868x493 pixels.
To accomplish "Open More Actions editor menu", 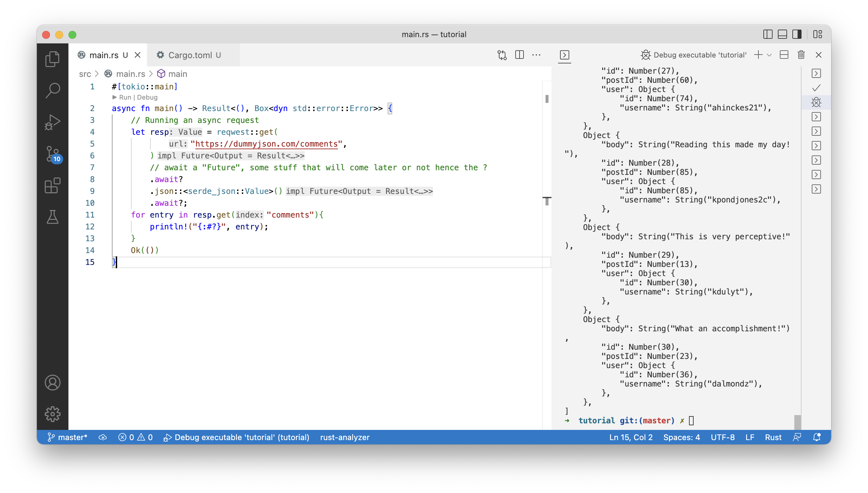I will click(x=537, y=55).
